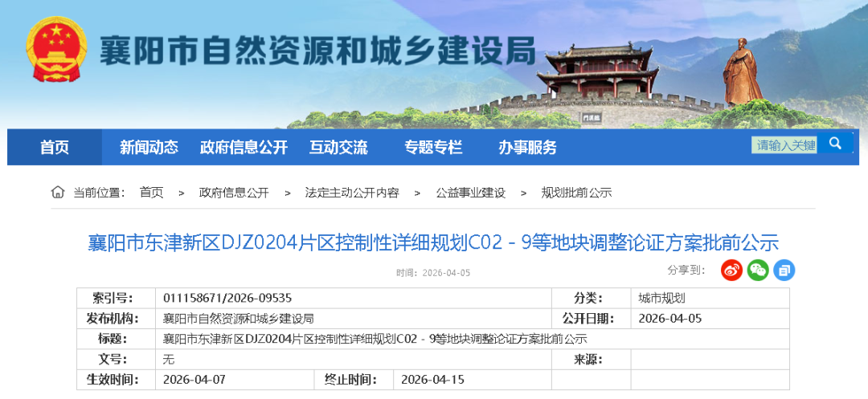The height and width of the screenshot is (399, 868).
Task: Click the home icon in breadcrumb
Action: 58,193
